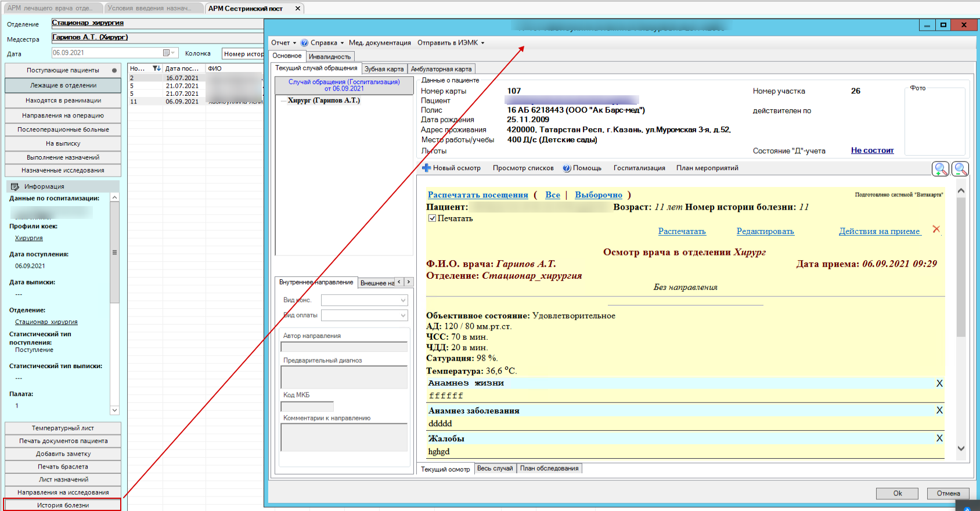The width and height of the screenshot is (980, 511).
Task: Click the blue plus icon for new examination
Action: pyautogui.click(x=426, y=168)
